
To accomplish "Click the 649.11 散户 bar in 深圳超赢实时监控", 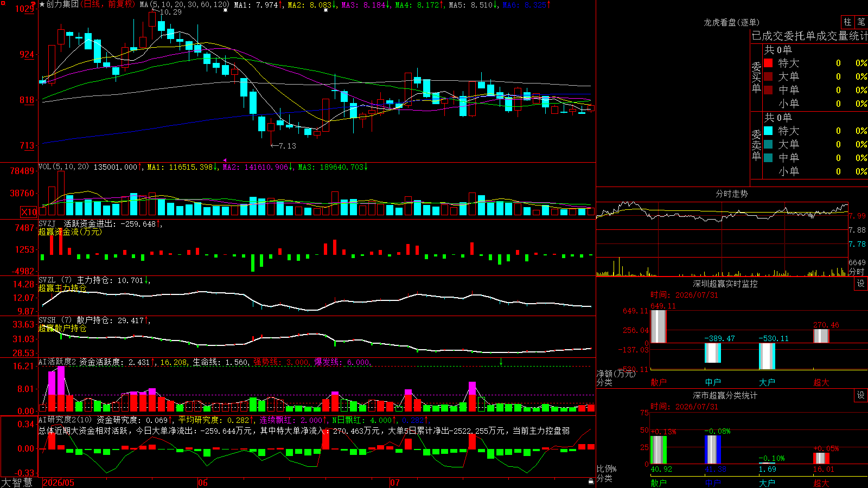I will pos(658,326).
